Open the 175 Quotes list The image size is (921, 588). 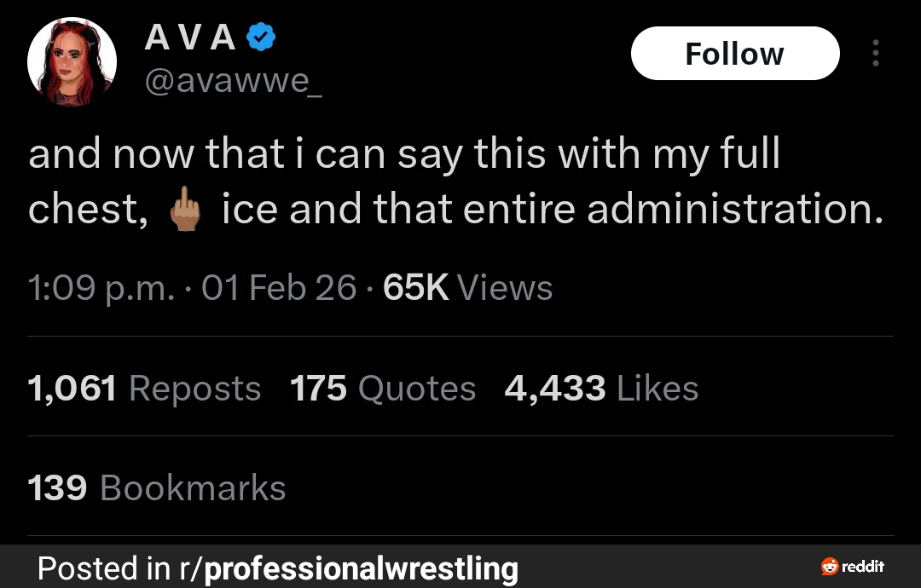pos(382,389)
